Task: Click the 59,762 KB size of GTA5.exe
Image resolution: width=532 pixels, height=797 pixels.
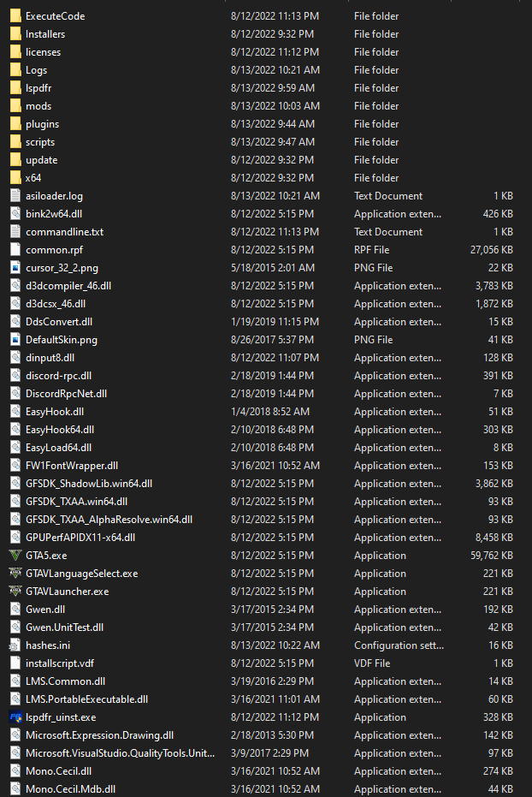Action: tap(492, 556)
